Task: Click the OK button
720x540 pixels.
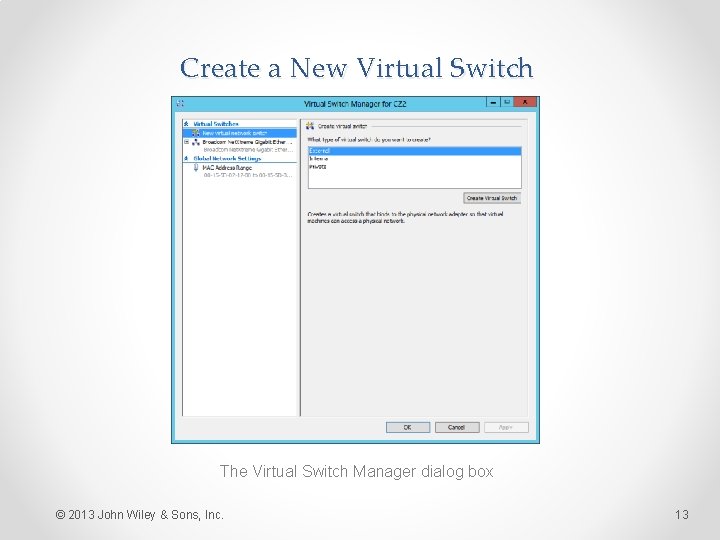Action: [x=408, y=427]
